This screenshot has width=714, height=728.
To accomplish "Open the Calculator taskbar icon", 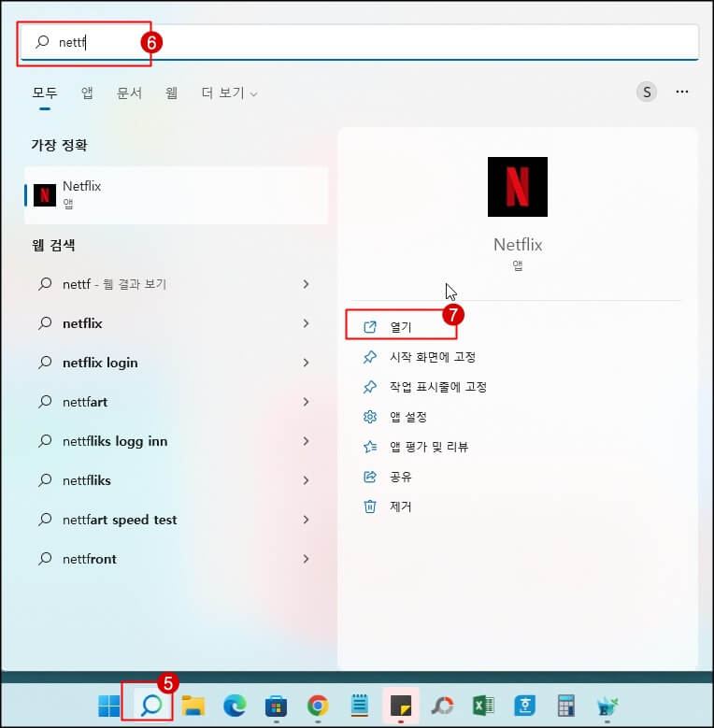I will coord(566,706).
